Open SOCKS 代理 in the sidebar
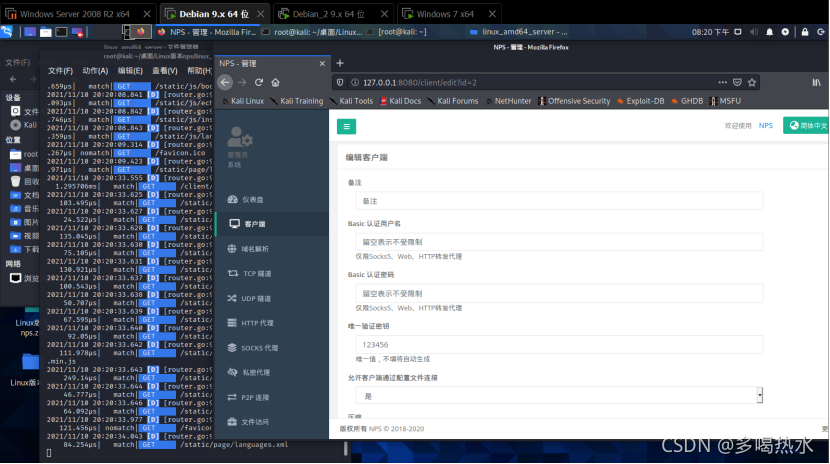This screenshot has height=464, width=830. point(272,348)
